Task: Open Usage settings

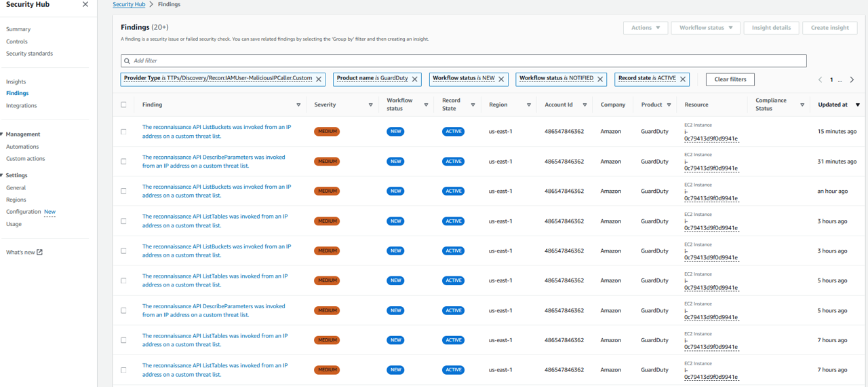Action: click(x=14, y=224)
